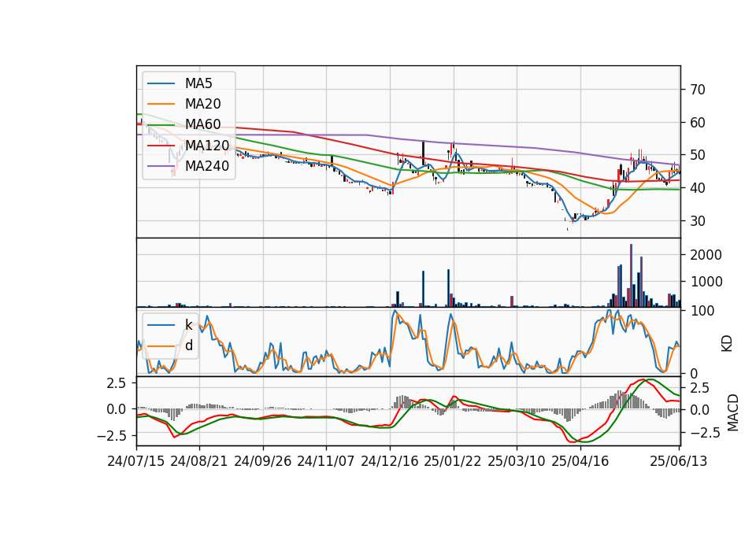Click the price axis value 50
756x543 pixels.
pos(697,155)
